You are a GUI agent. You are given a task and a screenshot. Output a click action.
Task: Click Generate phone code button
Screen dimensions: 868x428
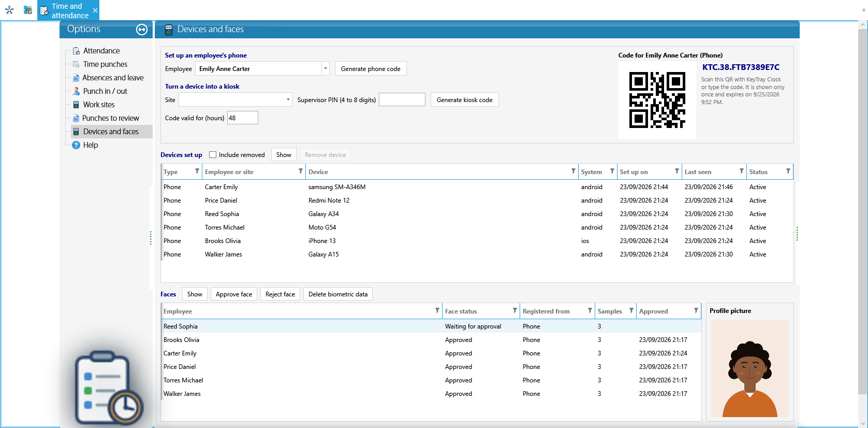tap(371, 69)
